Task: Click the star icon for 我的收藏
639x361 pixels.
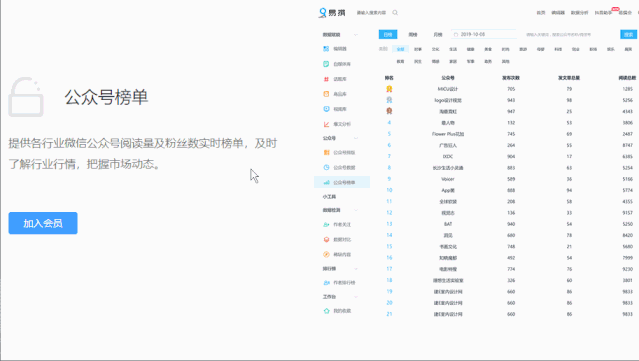Action: 326,311
